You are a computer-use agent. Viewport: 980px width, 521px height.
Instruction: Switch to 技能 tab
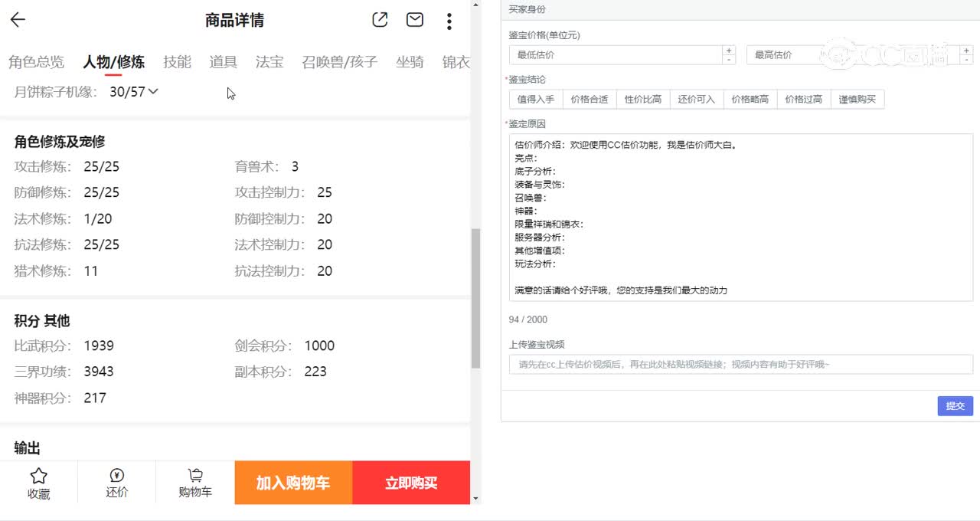tap(177, 62)
